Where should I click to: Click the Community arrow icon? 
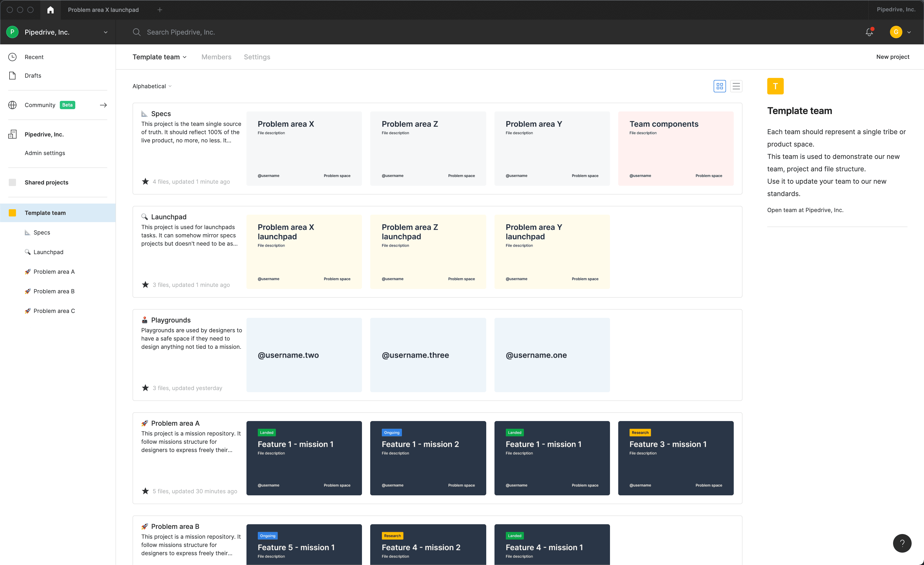(103, 105)
